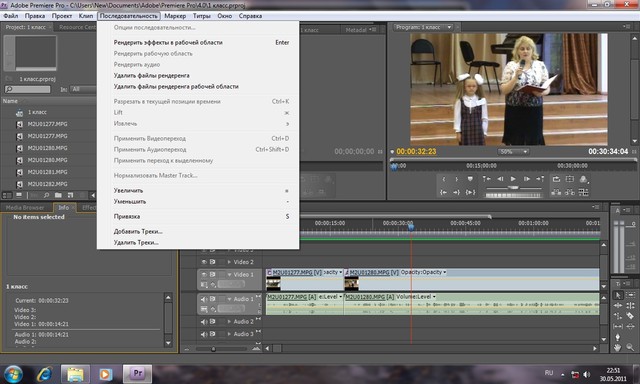640x384 pixels.
Task: Open the Program: 1 класс sequence dropdown
Action: (449, 27)
